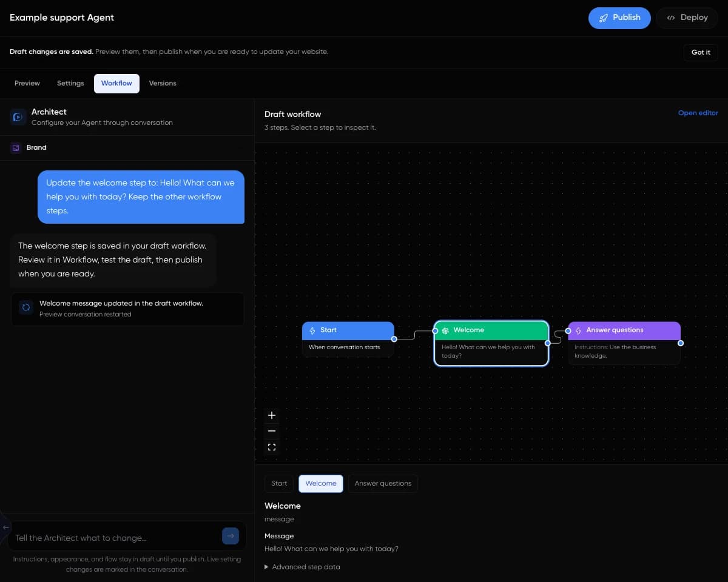Click the Start node output connector dot

pyautogui.click(x=394, y=339)
